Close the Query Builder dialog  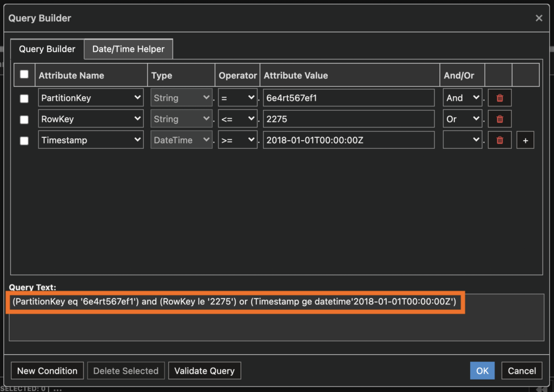(x=539, y=18)
